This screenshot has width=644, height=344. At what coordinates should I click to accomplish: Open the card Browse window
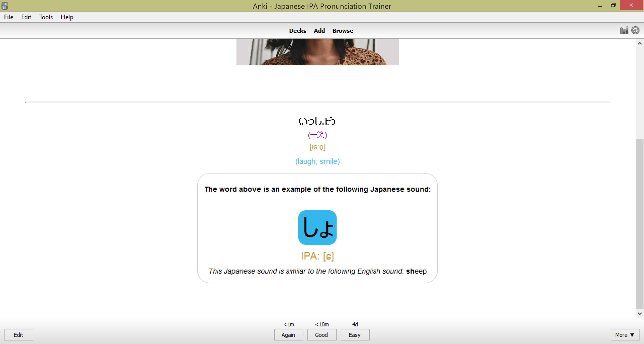click(x=343, y=31)
